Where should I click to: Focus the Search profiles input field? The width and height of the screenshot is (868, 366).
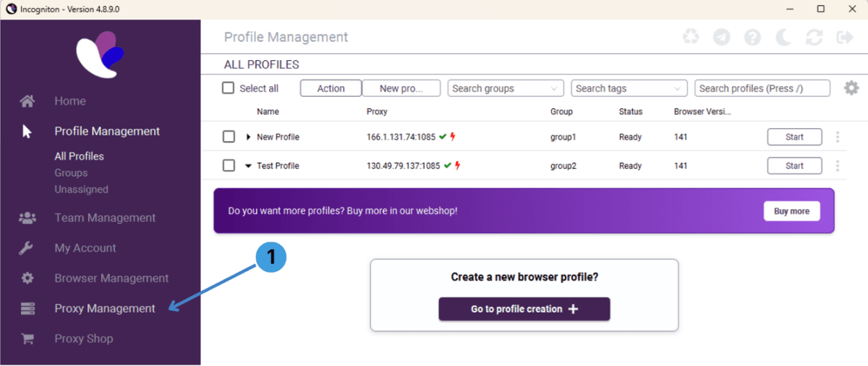point(762,88)
